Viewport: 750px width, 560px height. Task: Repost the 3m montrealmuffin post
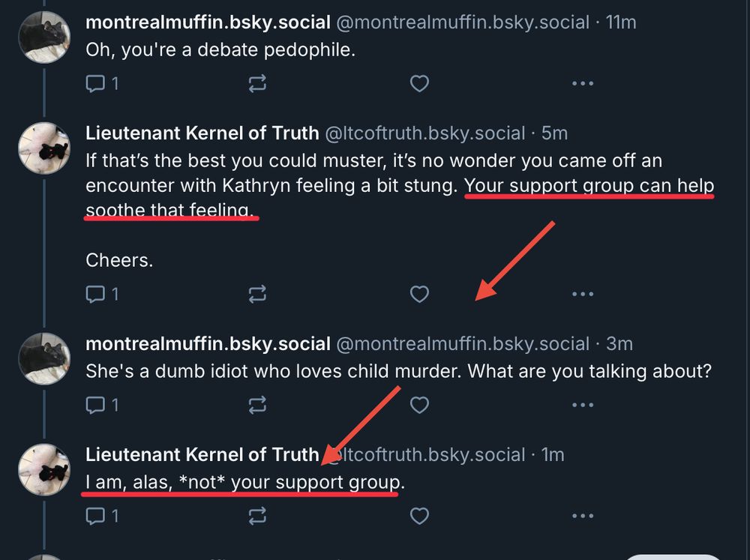point(257,406)
